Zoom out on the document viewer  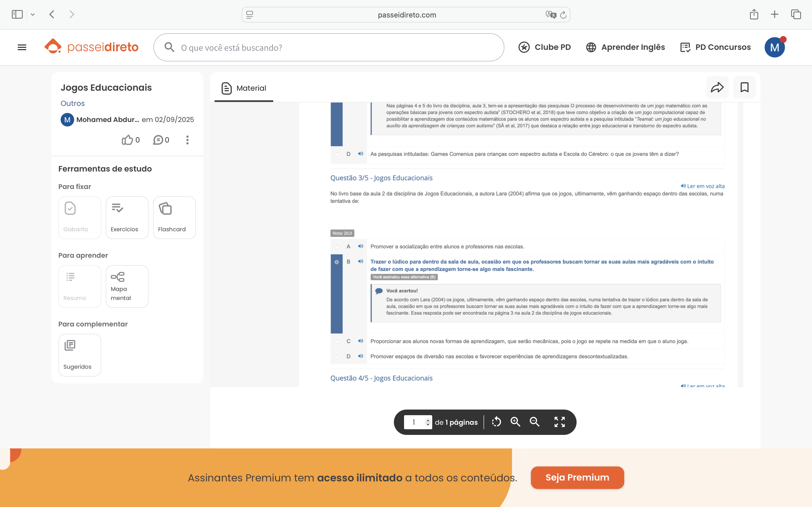pos(535,422)
